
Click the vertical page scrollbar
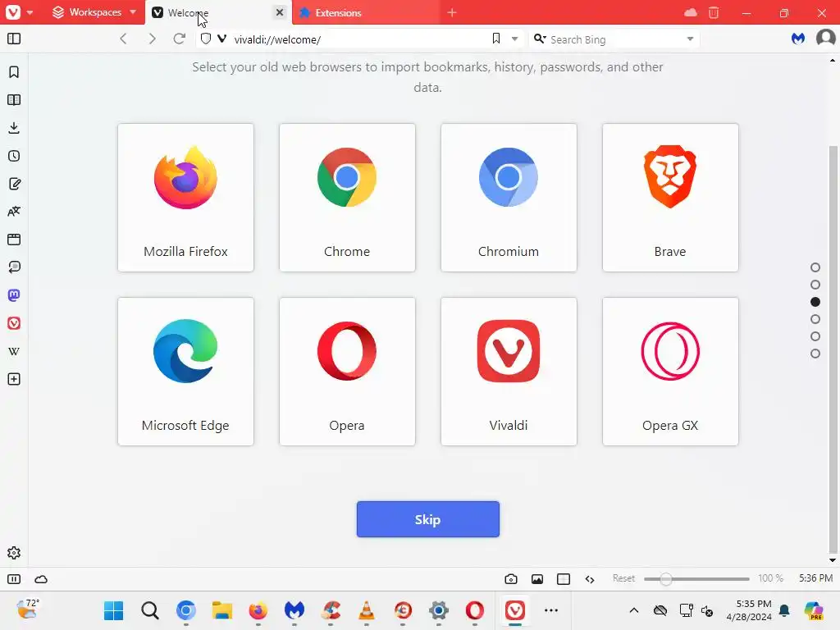832,348
